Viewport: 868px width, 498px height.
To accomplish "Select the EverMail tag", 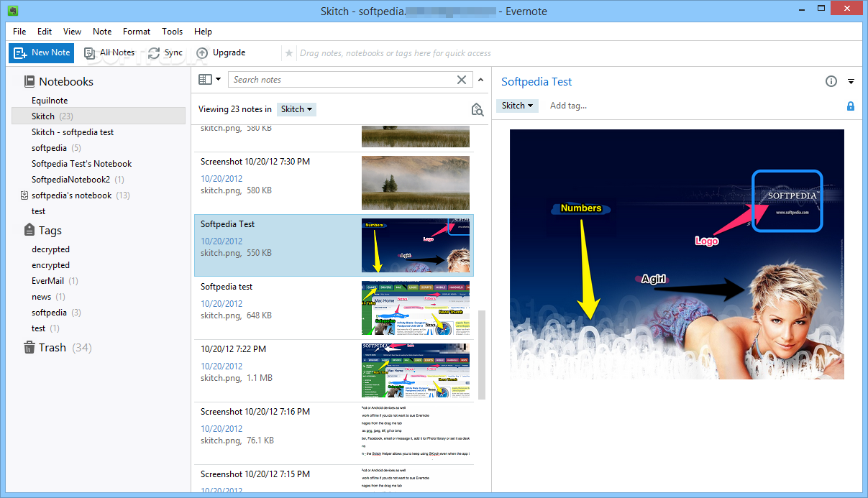I will [55, 281].
